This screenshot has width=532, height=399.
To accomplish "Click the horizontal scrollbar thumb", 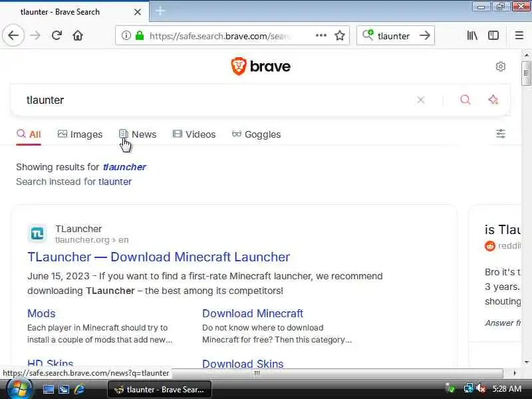I will coord(257,373).
